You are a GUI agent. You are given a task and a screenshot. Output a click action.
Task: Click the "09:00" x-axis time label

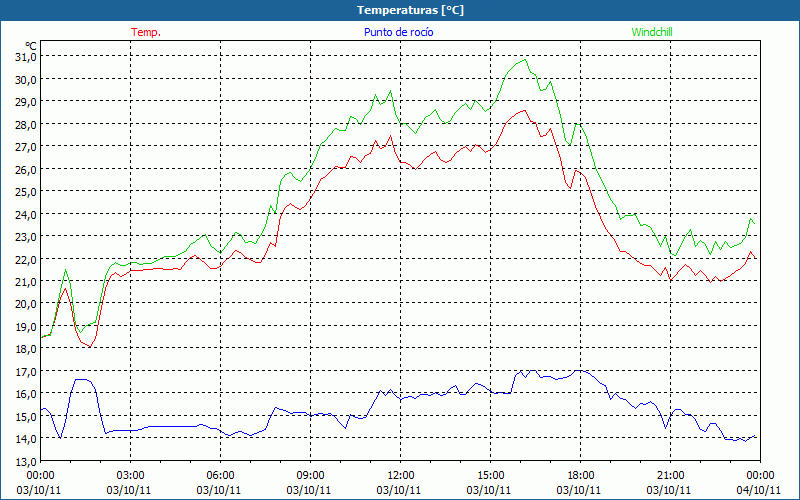[x=310, y=476]
